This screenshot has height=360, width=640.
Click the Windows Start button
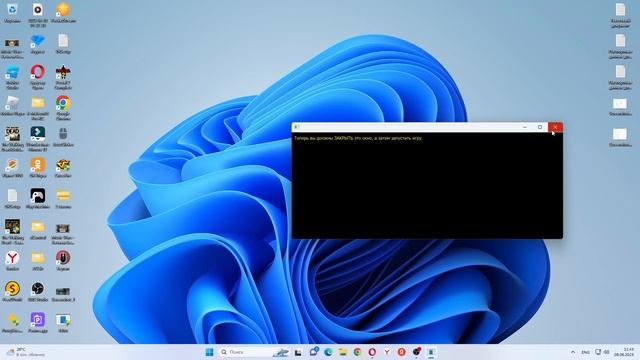(209, 352)
